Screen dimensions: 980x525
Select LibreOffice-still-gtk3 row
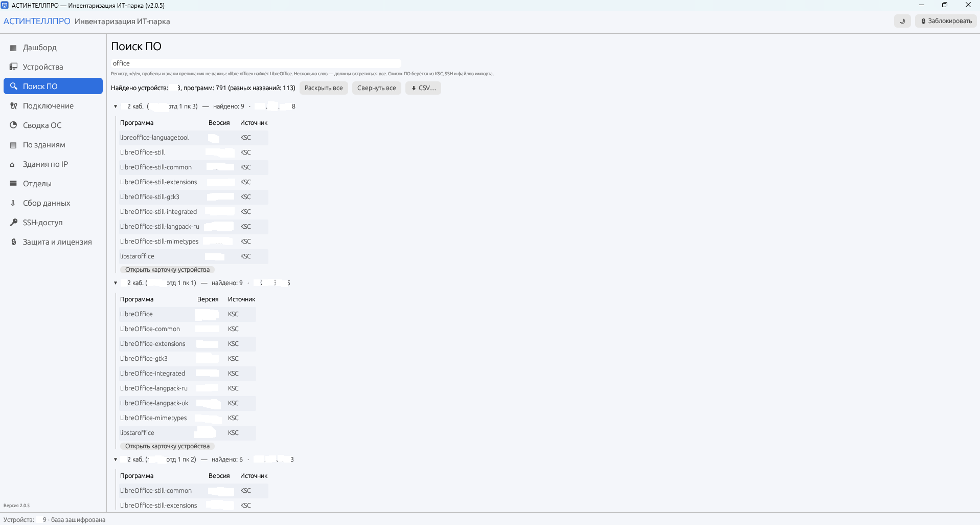click(194, 197)
